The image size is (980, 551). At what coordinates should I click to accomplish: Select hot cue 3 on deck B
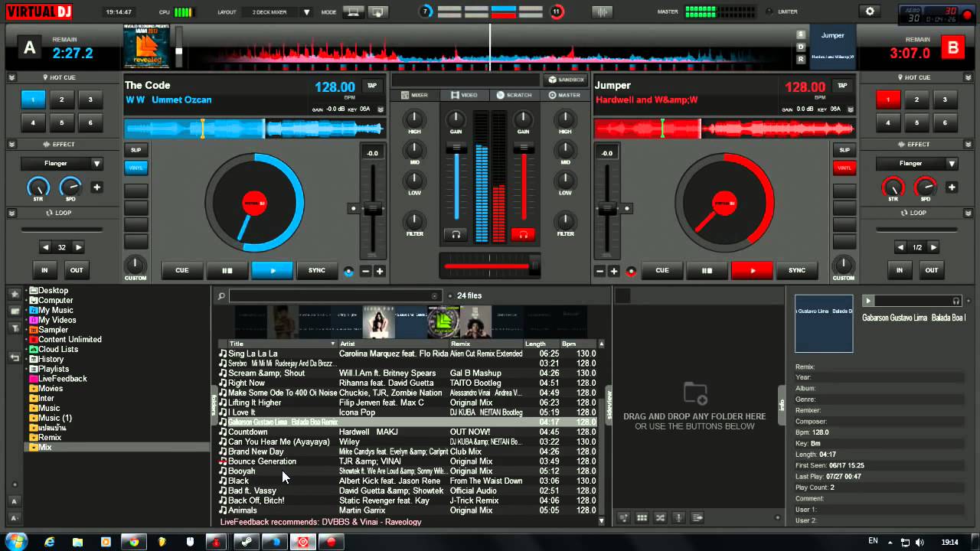coord(945,99)
